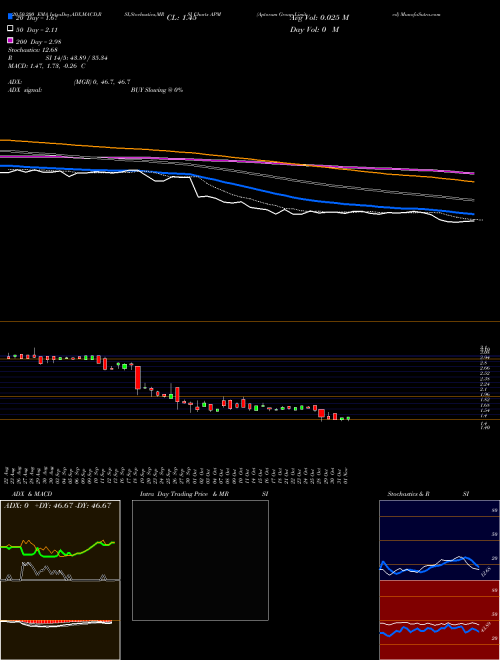Click the 'Stochastics & R' panel title
The height and width of the screenshot is (660, 500).
408,494
